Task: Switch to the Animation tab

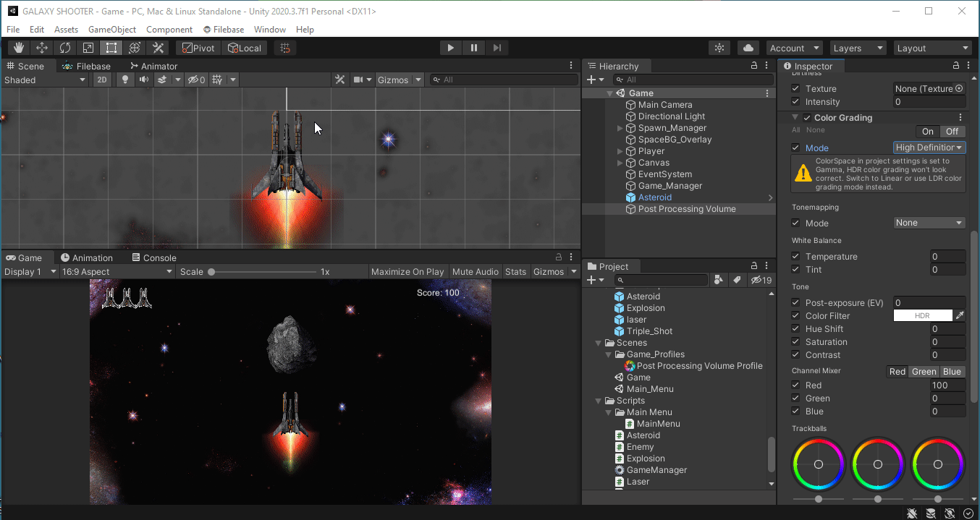Action: click(87, 257)
